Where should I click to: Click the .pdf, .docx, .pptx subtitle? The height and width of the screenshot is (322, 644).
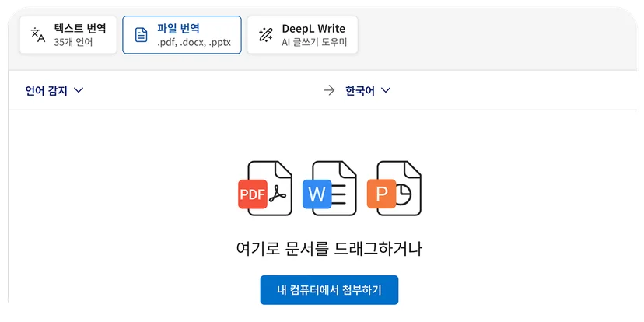tap(194, 43)
